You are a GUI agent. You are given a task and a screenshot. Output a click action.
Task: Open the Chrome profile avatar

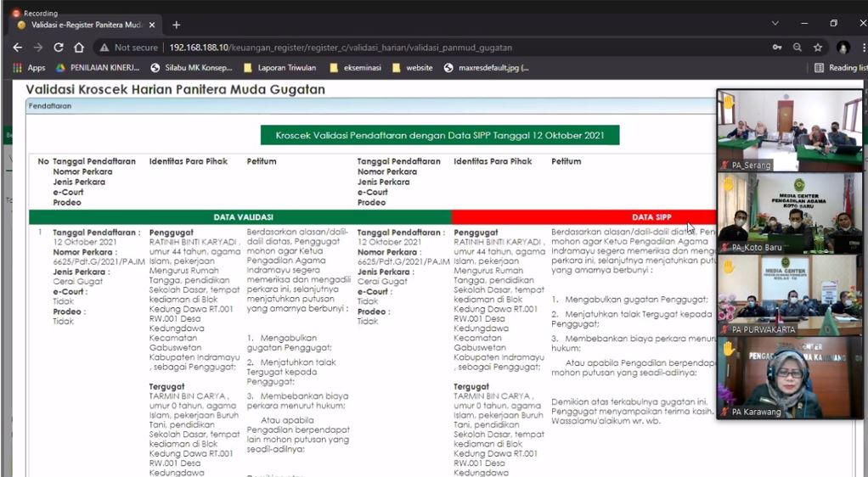843,48
